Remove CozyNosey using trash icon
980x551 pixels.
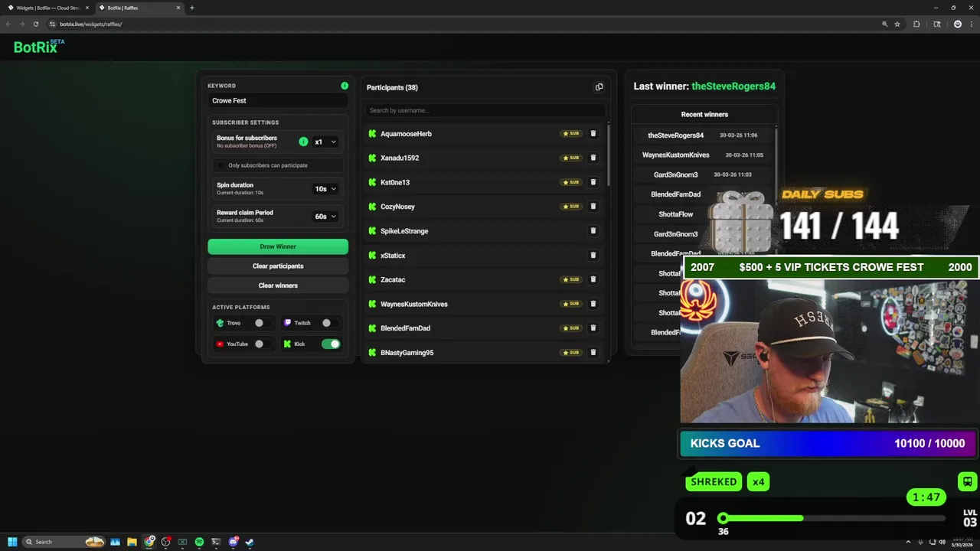coord(593,206)
